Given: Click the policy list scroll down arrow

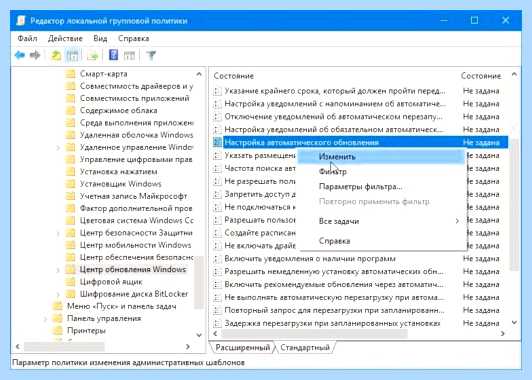Looking at the screenshot, I should (514, 322).
